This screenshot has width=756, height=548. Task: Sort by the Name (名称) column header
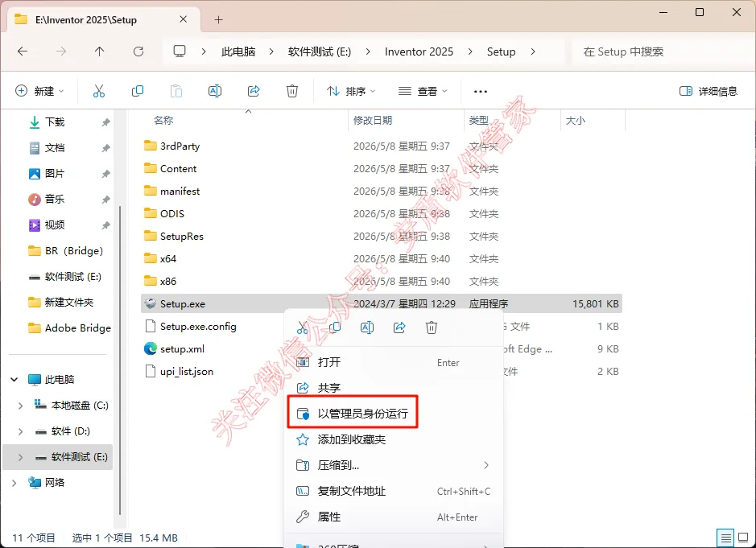[x=163, y=121]
